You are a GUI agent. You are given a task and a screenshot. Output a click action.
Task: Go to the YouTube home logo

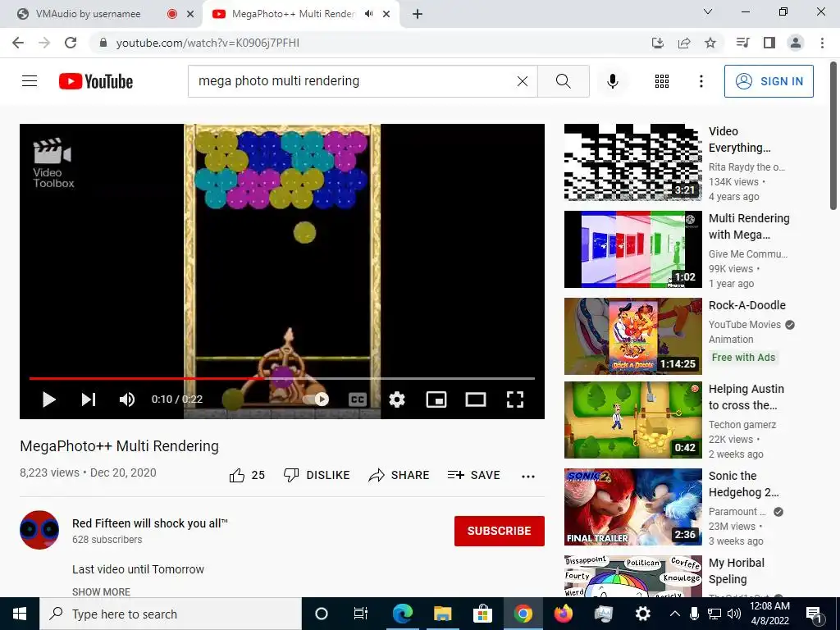click(96, 81)
